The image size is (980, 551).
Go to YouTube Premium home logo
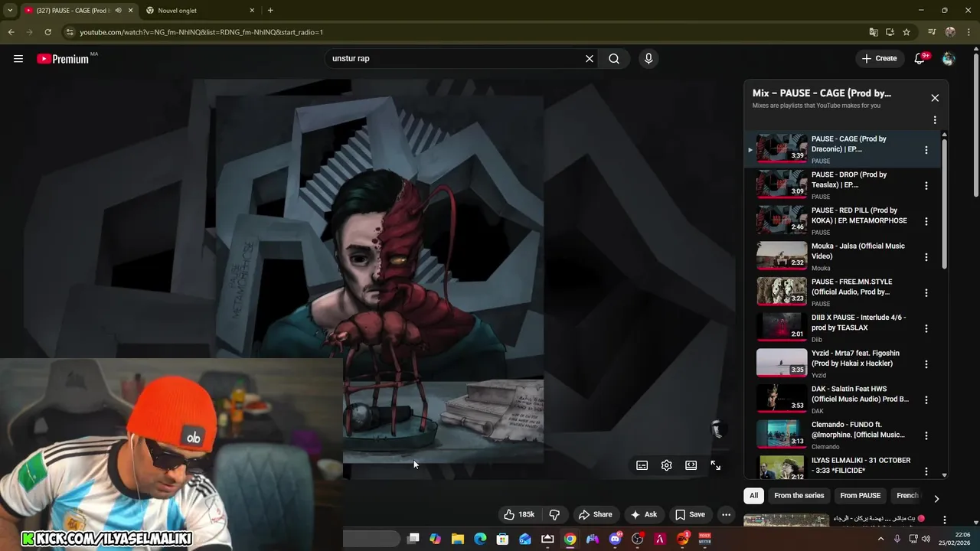coord(64,59)
